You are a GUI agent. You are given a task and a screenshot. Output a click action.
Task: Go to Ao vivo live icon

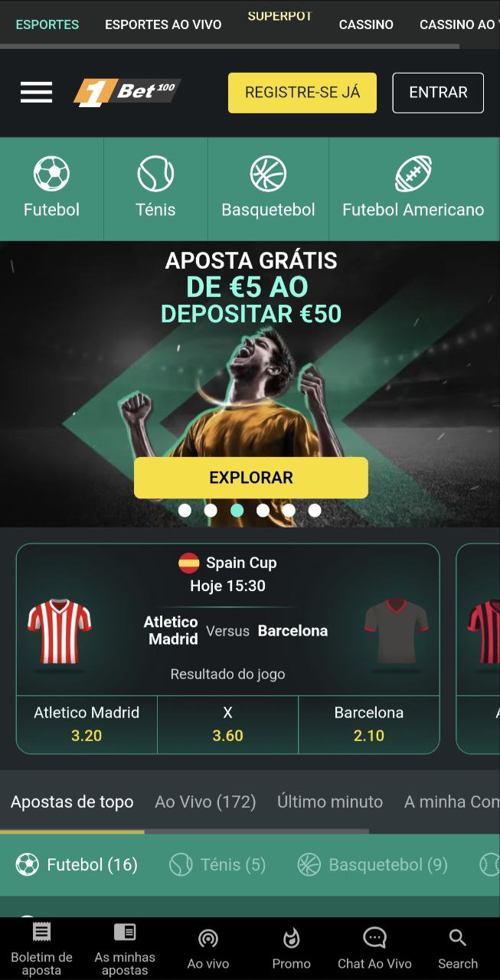pyautogui.click(x=208, y=939)
